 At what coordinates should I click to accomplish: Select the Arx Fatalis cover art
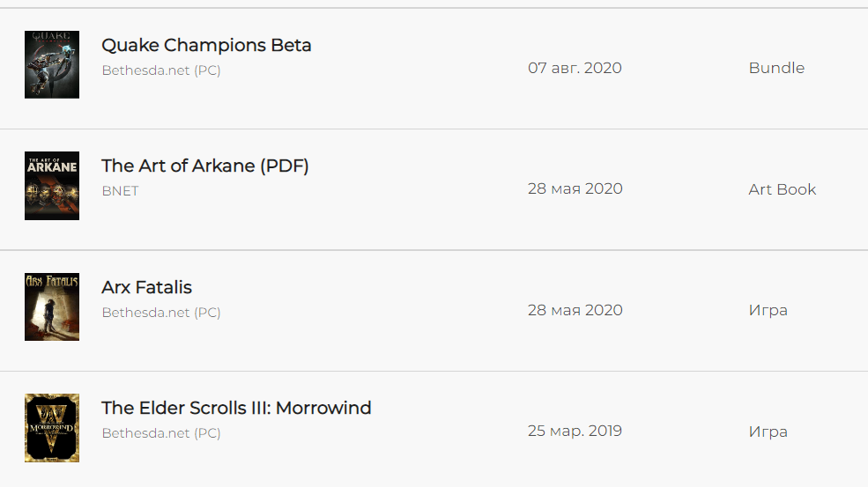(x=52, y=306)
